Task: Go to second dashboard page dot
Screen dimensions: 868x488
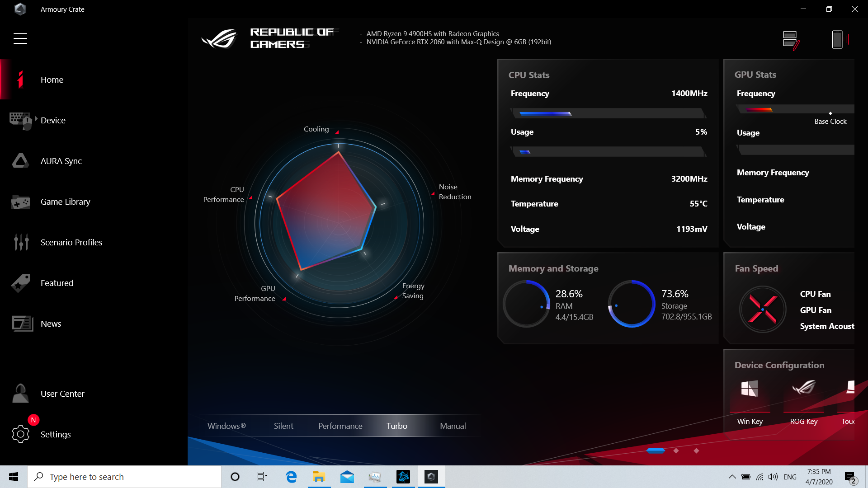Action: click(x=676, y=450)
